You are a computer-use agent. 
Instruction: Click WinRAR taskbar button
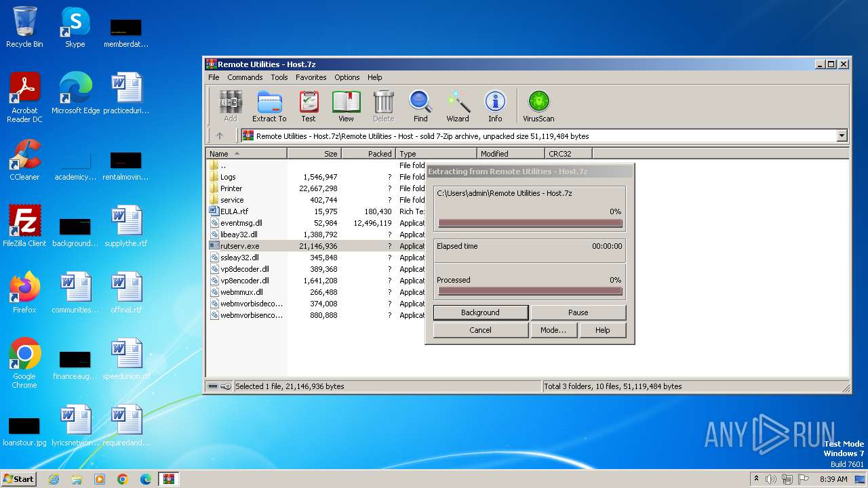click(169, 479)
